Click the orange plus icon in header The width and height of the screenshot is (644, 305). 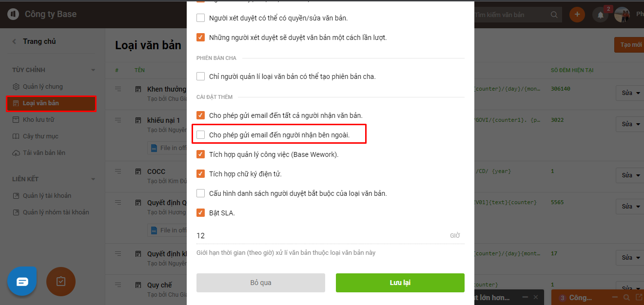(x=577, y=15)
